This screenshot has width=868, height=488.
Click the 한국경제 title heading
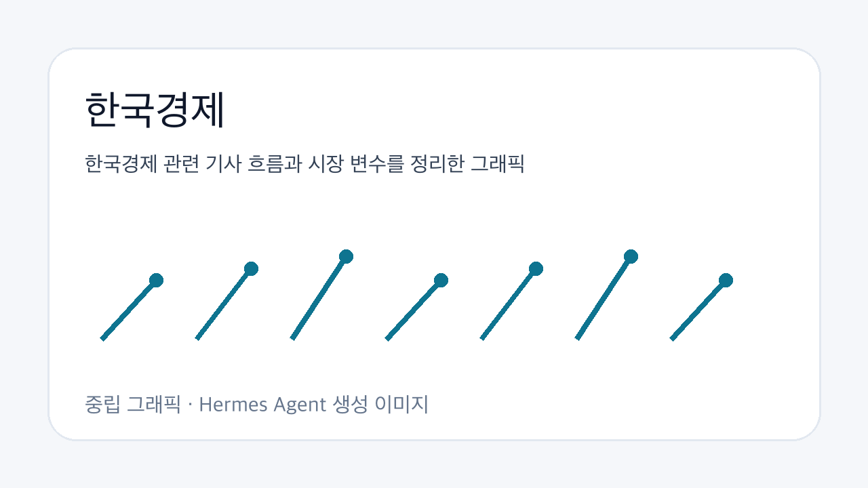(x=155, y=110)
